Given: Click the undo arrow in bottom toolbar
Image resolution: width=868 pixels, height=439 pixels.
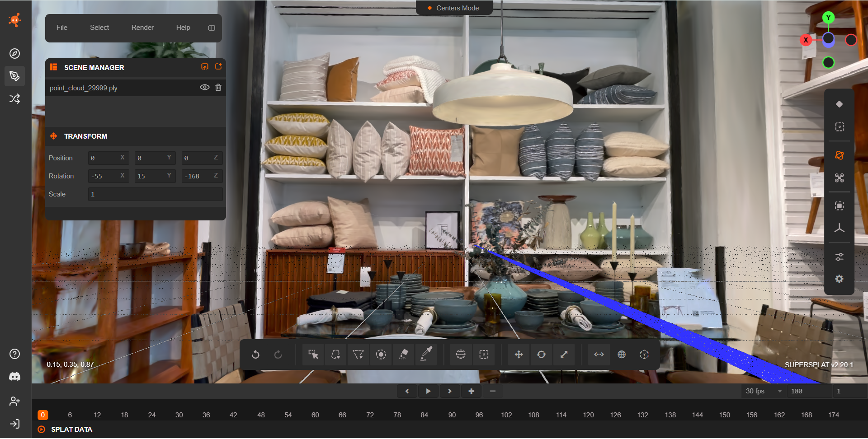Looking at the screenshot, I should pyautogui.click(x=255, y=355).
